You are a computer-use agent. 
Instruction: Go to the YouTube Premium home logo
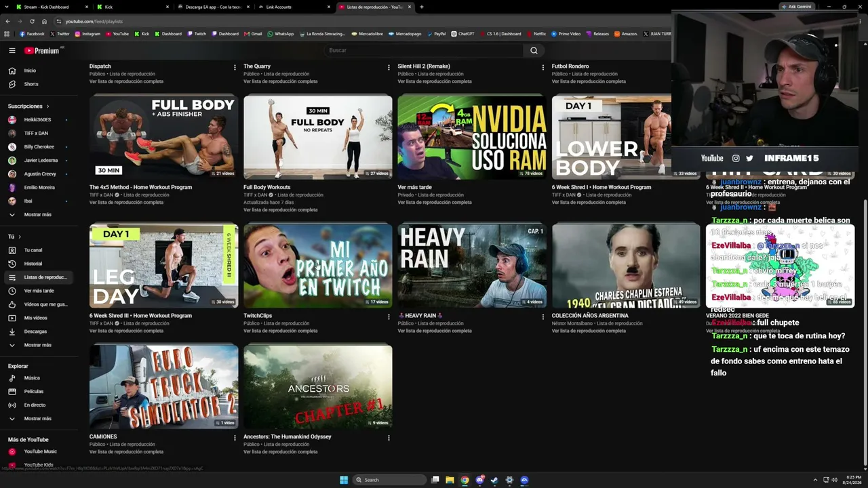(x=43, y=50)
